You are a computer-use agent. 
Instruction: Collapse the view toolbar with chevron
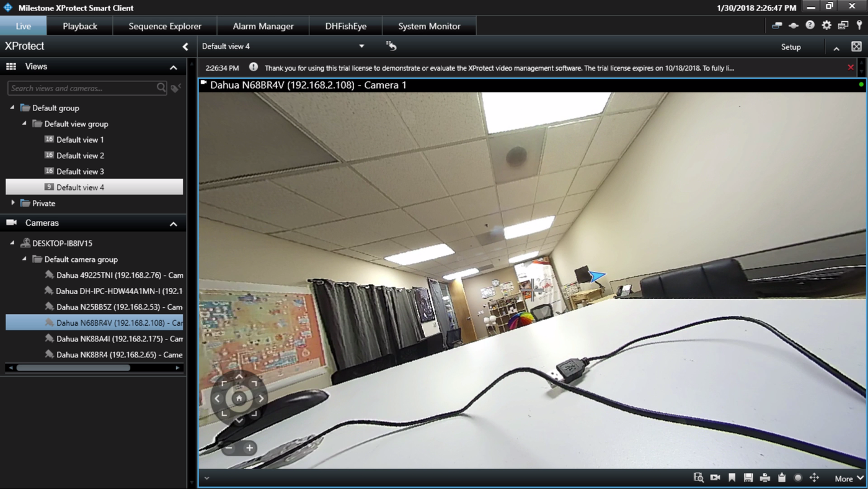(x=836, y=48)
